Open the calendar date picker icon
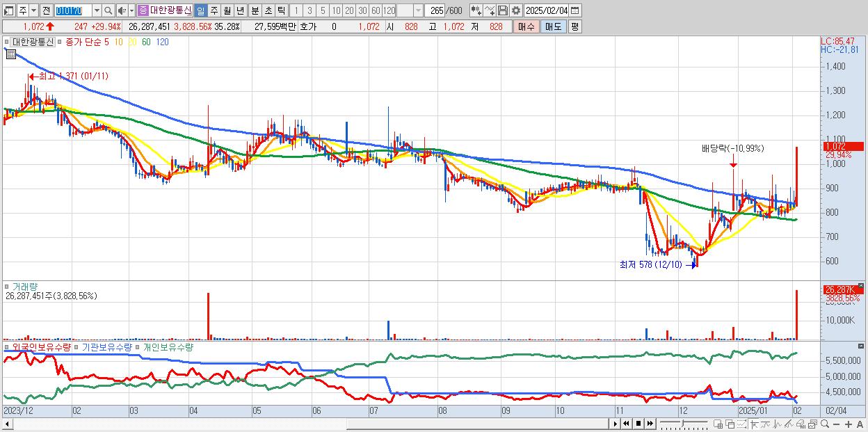This screenshot has width=868, height=432. 574,10
